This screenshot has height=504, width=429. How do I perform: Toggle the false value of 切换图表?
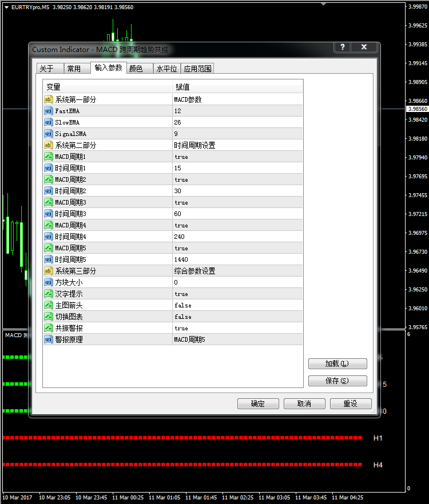point(237,317)
